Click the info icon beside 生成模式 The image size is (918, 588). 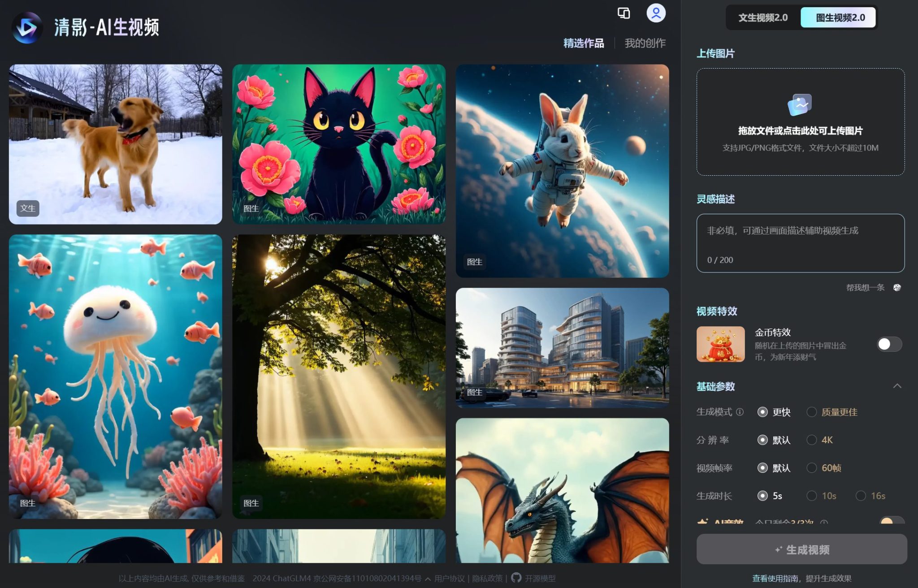pyautogui.click(x=740, y=412)
